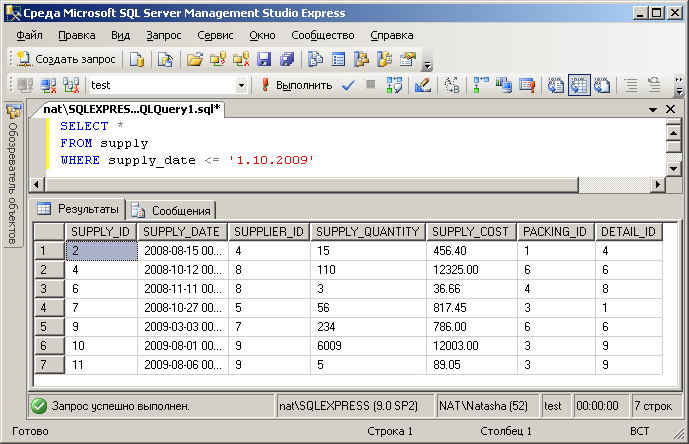The width and height of the screenshot is (689, 444).
Task: Open the Запрос menu
Action: [163, 35]
